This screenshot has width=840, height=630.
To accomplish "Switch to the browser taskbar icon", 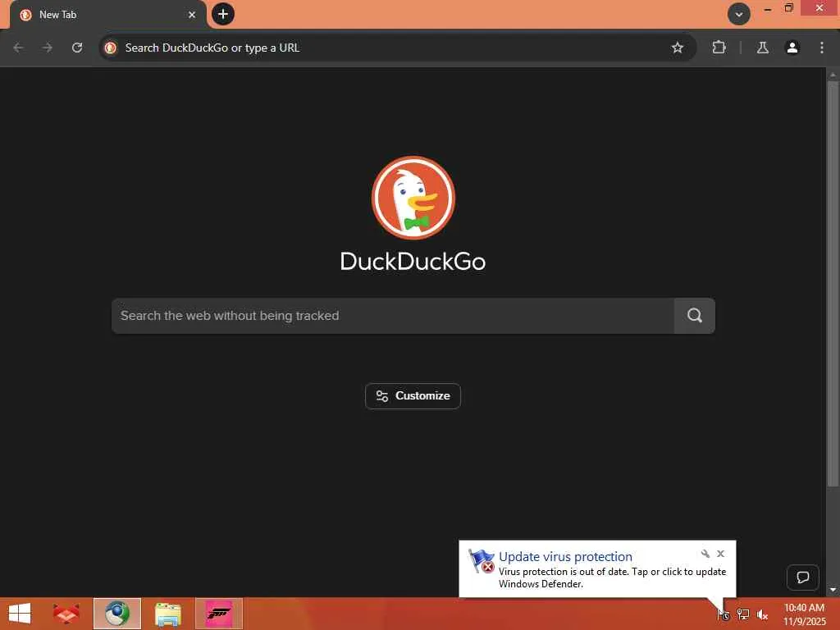I will [x=116, y=614].
